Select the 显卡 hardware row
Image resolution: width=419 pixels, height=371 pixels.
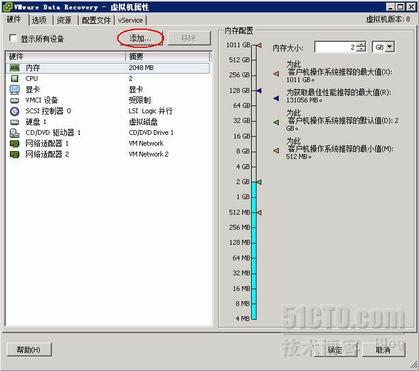[x=108, y=89]
